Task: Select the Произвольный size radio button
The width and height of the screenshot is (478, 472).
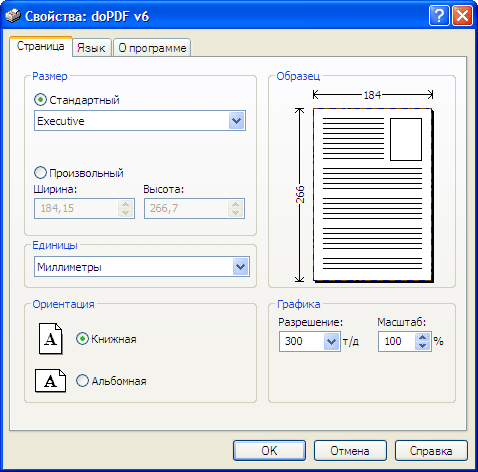Action: [40, 173]
